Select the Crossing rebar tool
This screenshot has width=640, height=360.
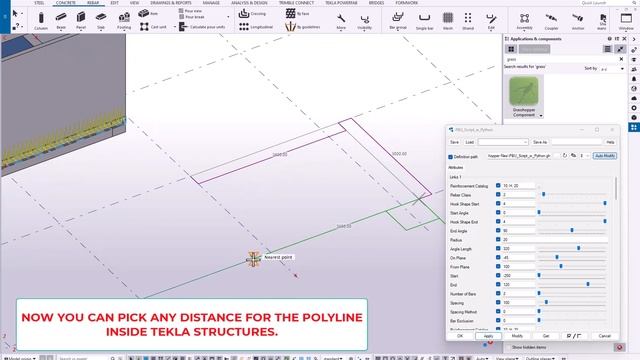tap(252, 13)
